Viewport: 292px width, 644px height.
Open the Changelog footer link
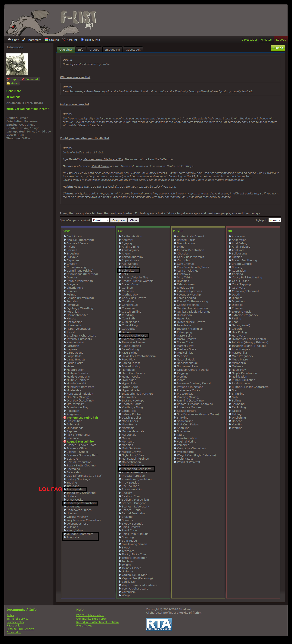click(x=14, y=632)
